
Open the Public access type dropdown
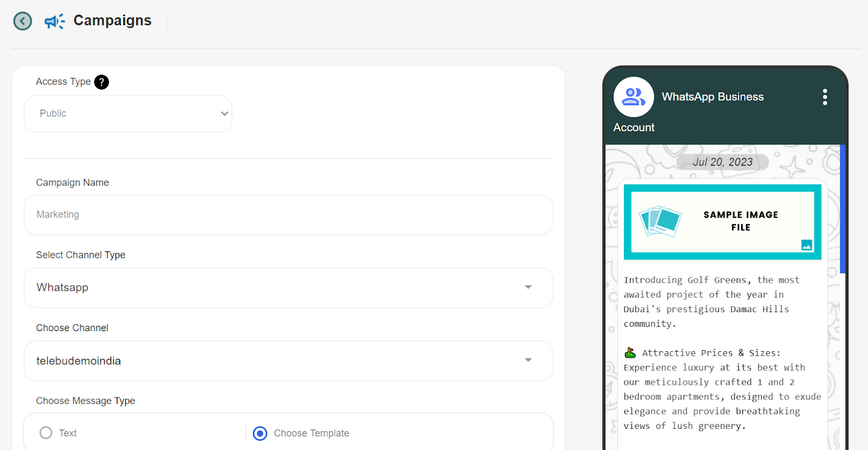(x=128, y=113)
